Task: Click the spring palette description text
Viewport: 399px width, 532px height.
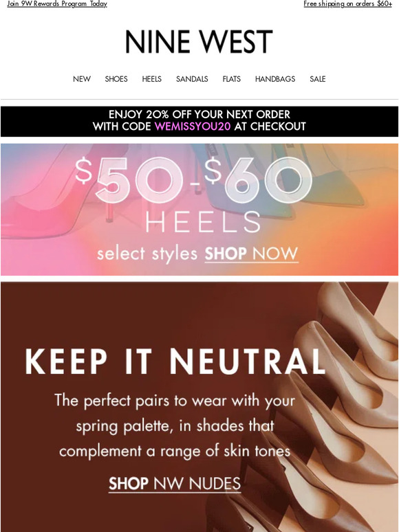Action: (x=175, y=425)
